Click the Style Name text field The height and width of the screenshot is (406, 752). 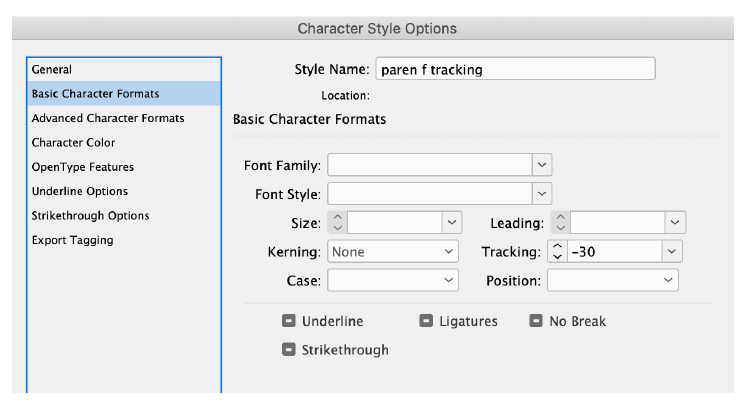tap(516, 69)
